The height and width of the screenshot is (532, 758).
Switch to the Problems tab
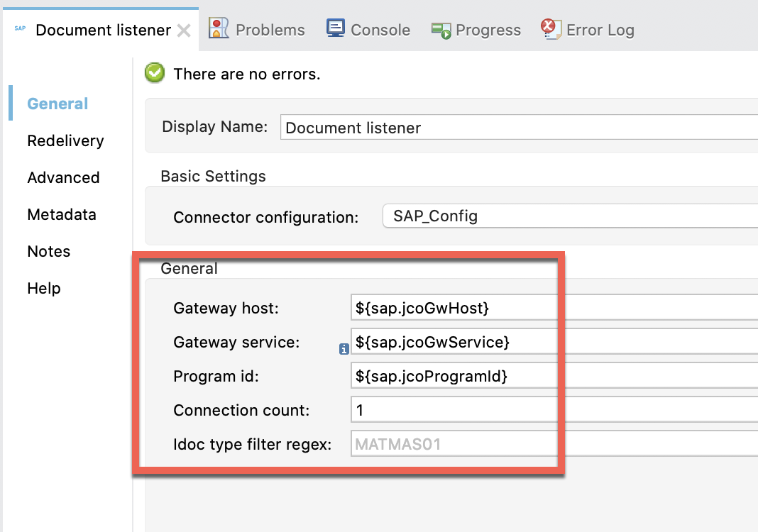270,30
